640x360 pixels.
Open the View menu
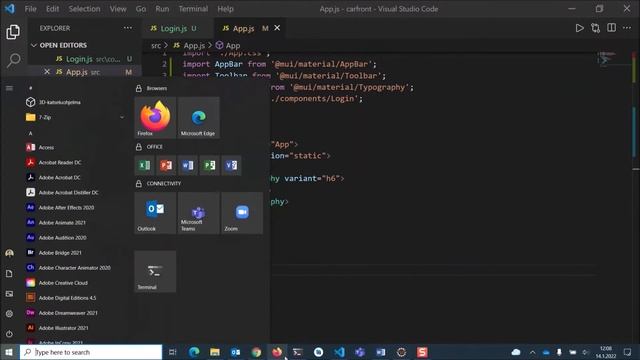[118, 9]
